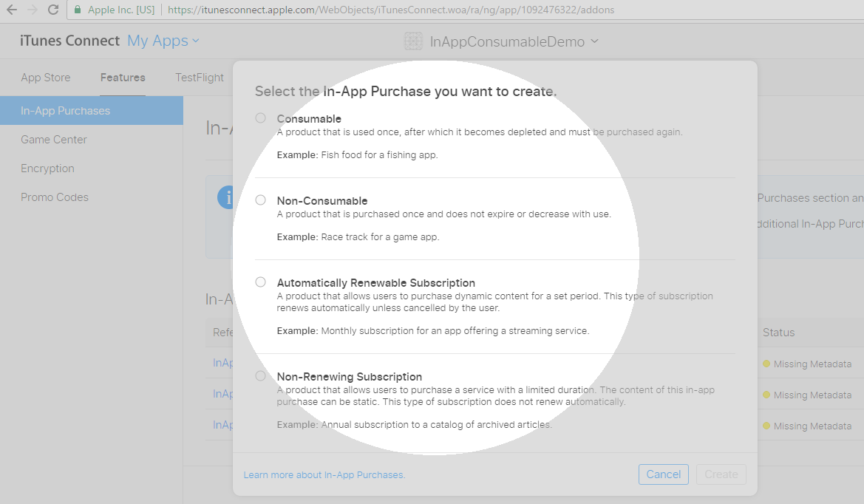864x504 pixels.
Task: Select the Consumable radio button
Action: click(260, 118)
